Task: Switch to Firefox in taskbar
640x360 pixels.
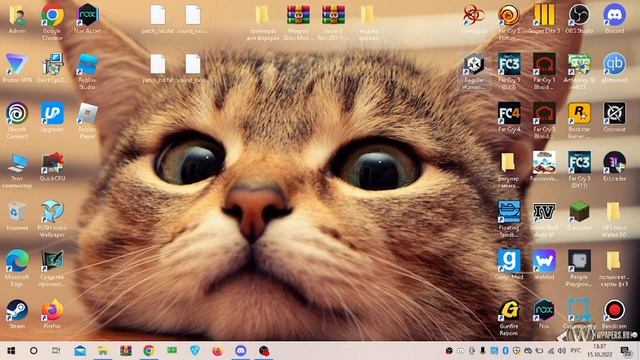Action: [218, 351]
